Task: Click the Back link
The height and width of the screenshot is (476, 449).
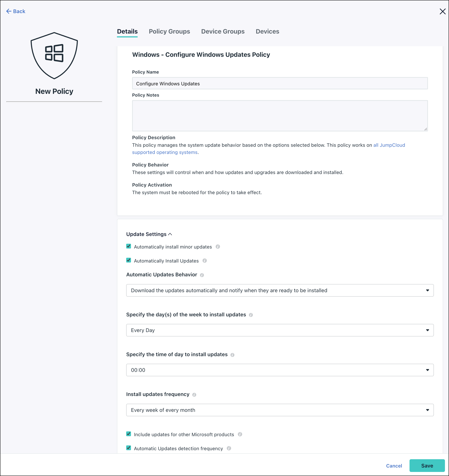Action: pos(16,11)
